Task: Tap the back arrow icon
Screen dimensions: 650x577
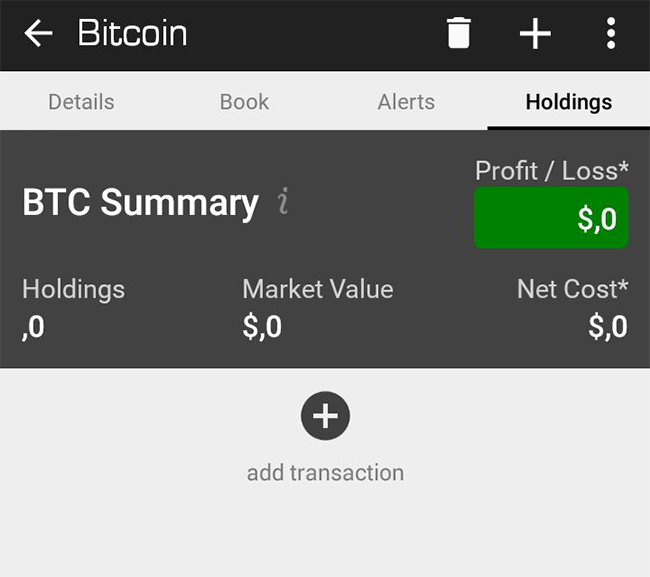Action: [38, 33]
